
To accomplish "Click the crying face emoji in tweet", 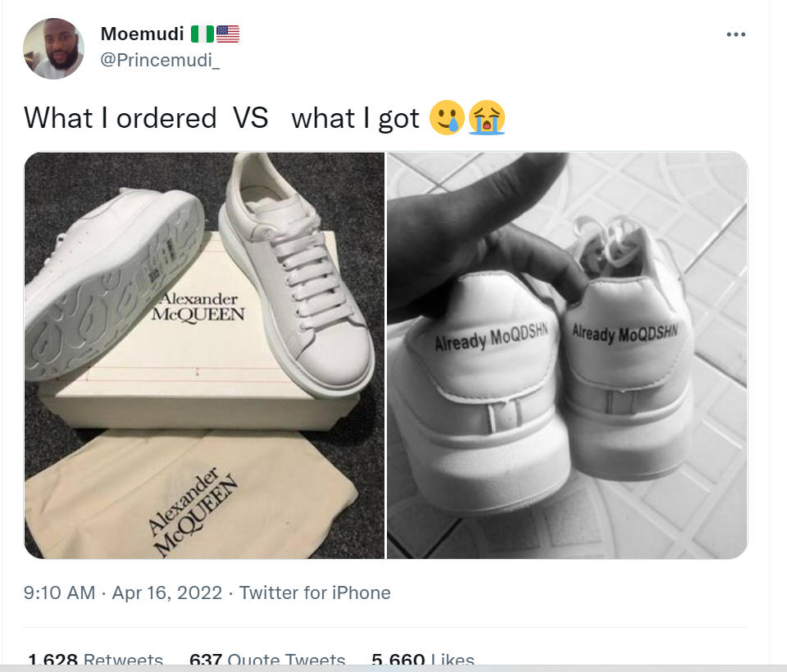I will click(x=486, y=118).
